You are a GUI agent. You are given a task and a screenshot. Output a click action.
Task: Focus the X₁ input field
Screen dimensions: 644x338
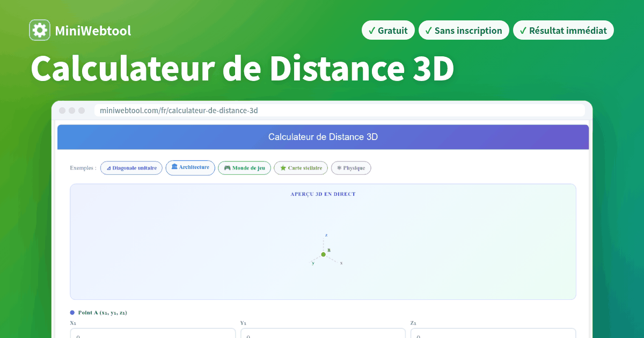click(152, 333)
